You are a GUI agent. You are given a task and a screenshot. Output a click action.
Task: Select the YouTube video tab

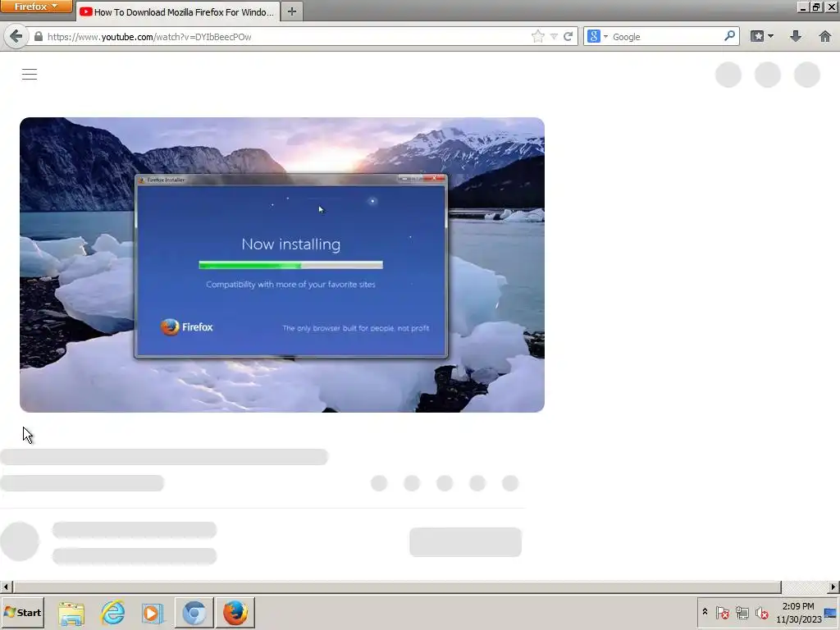(177, 11)
